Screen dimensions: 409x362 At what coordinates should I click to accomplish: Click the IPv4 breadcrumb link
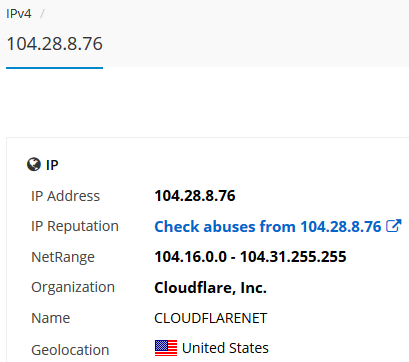pyautogui.click(x=19, y=14)
